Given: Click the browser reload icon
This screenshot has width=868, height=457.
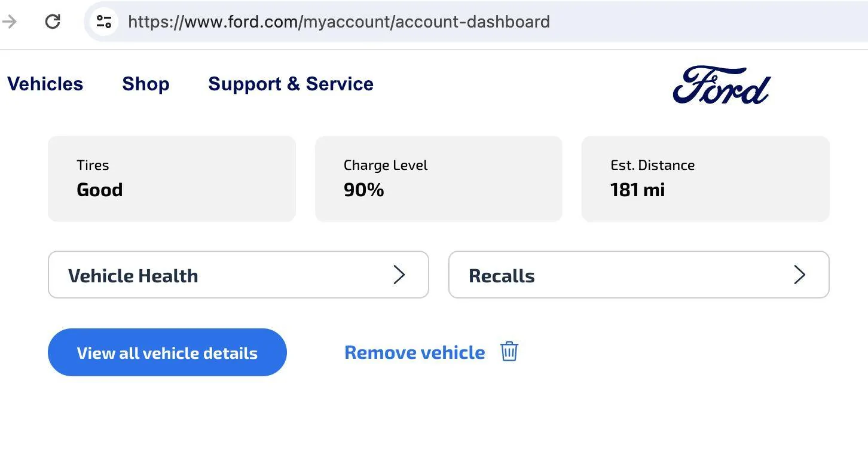Looking at the screenshot, I should tap(53, 22).
